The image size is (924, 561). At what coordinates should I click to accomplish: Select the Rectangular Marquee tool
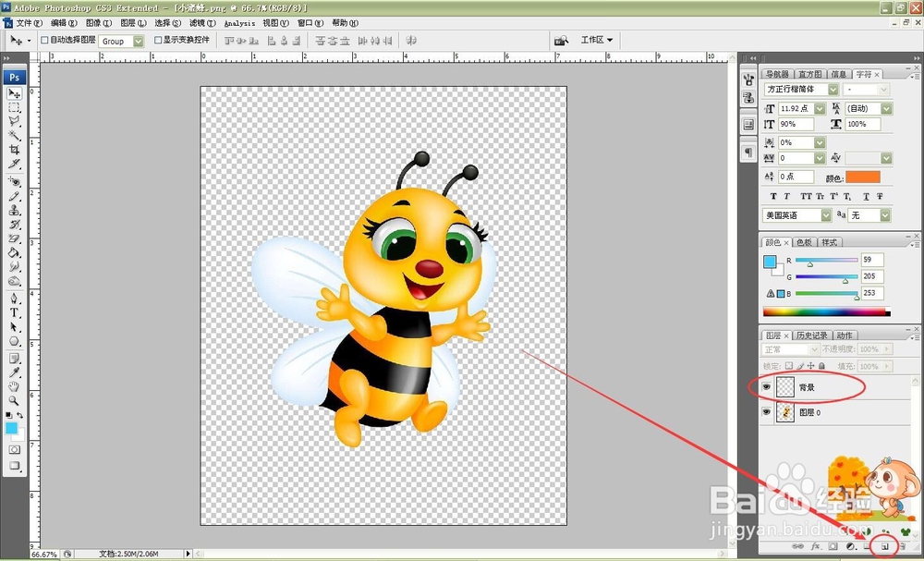[14, 108]
